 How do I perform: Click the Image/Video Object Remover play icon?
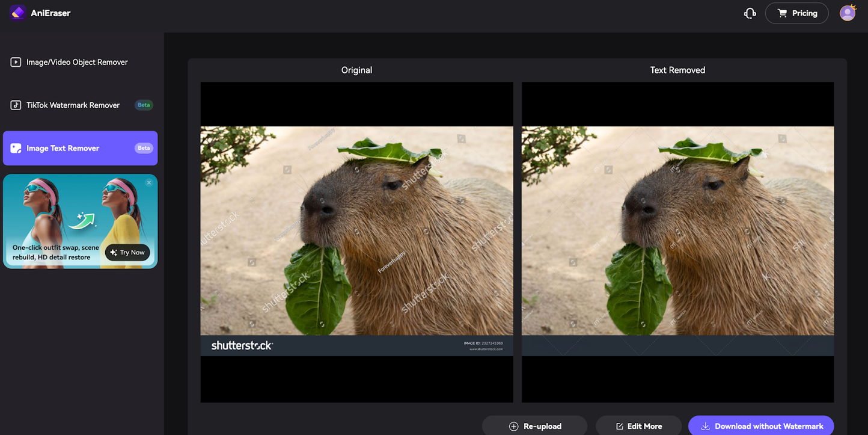[x=16, y=62]
